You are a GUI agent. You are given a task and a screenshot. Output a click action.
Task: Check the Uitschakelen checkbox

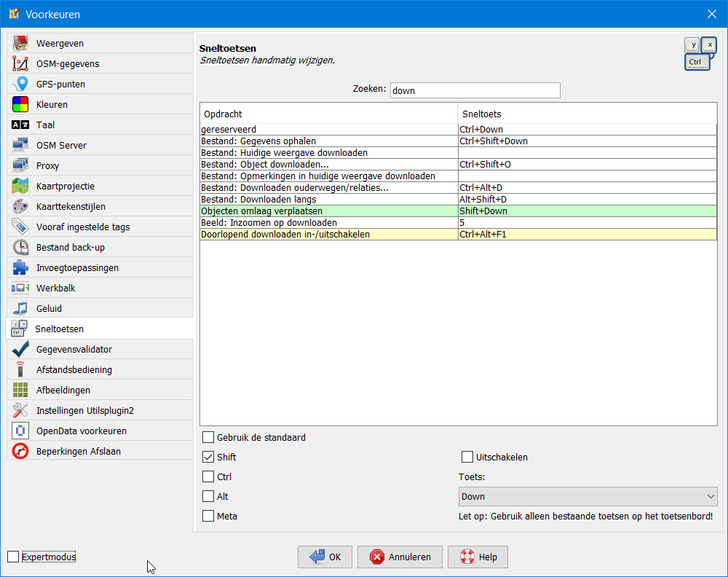(468, 458)
